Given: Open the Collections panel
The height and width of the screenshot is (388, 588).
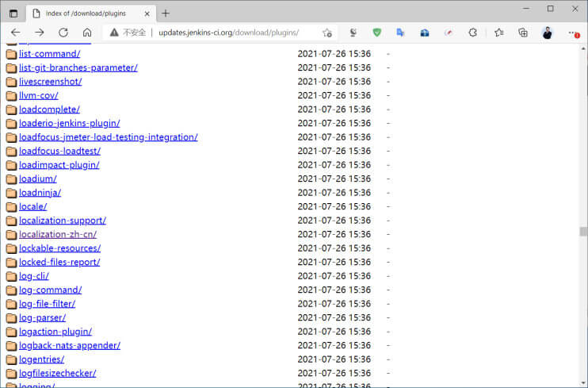Looking at the screenshot, I should (x=523, y=33).
